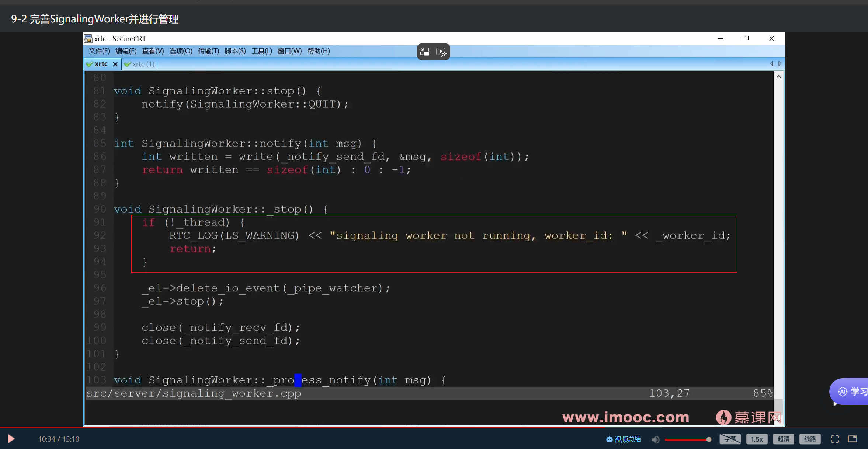Open the 文件(F) menu
The width and height of the screenshot is (868, 449).
(x=99, y=51)
